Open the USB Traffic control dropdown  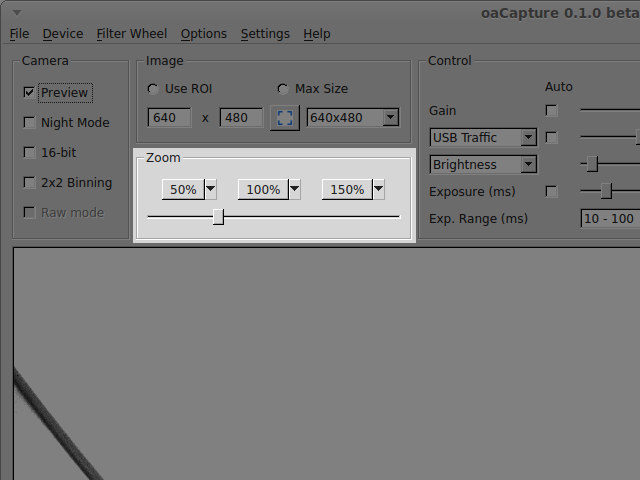pyautogui.click(x=483, y=138)
